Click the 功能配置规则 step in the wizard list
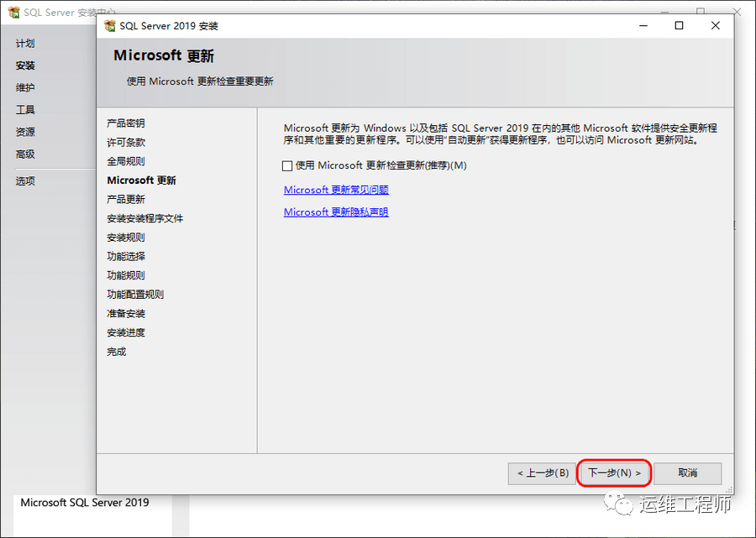This screenshot has height=538, width=756. pyautogui.click(x=135, y=295)
